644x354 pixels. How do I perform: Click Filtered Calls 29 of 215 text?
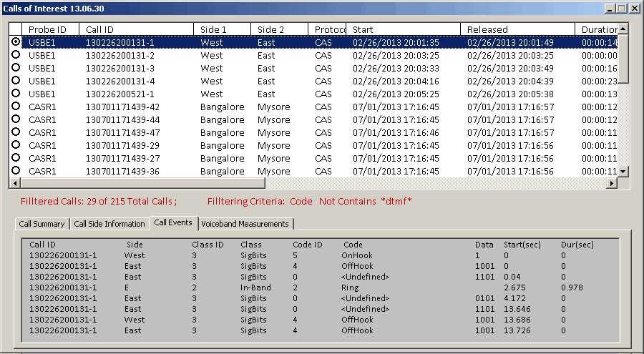click(99, 201)
